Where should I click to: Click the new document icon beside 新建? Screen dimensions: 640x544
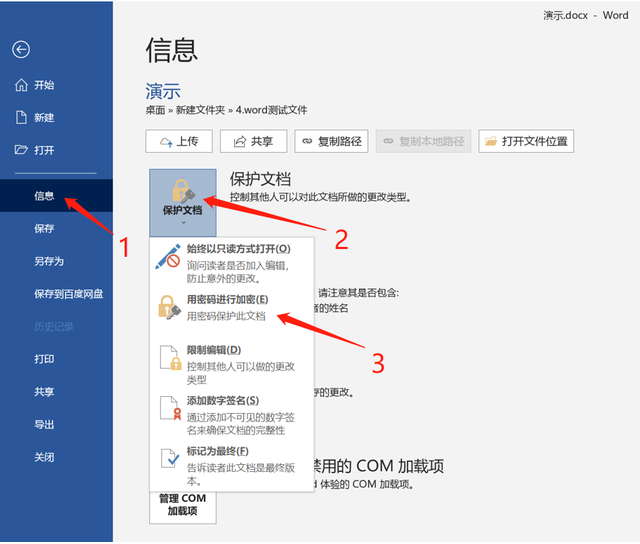click(x=21, y=118)
